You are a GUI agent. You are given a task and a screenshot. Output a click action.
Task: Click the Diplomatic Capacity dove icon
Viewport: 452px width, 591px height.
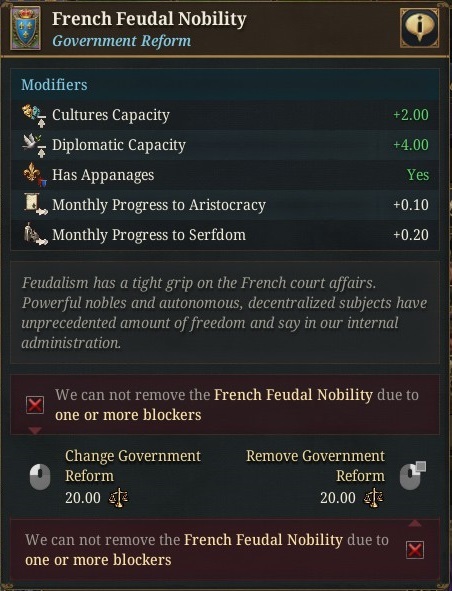[34, 145]
